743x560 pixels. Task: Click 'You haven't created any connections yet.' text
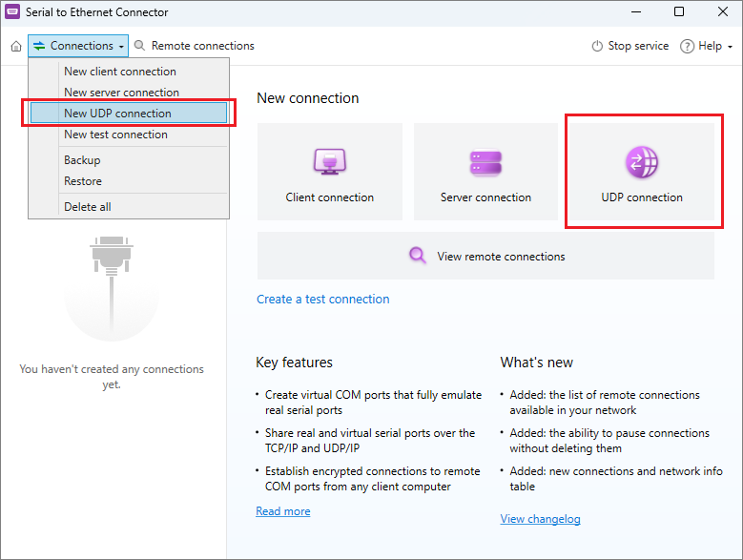pos(112,377)
